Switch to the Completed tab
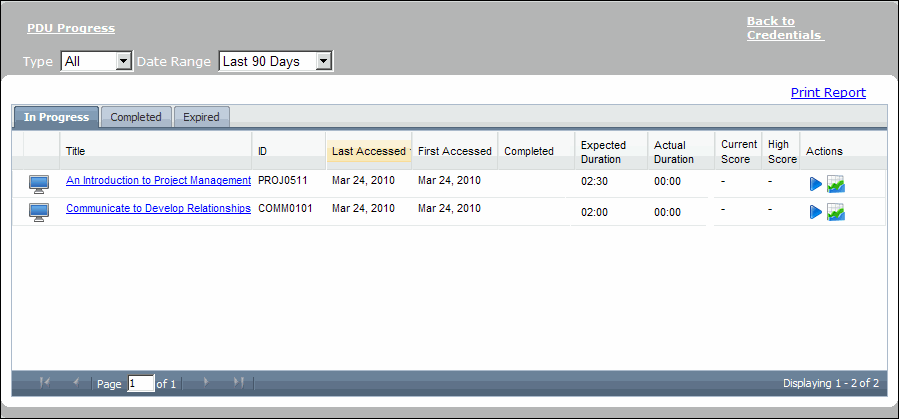Image resolution: width=899 pixels, height=419 pixels. [x=136, y=117]
